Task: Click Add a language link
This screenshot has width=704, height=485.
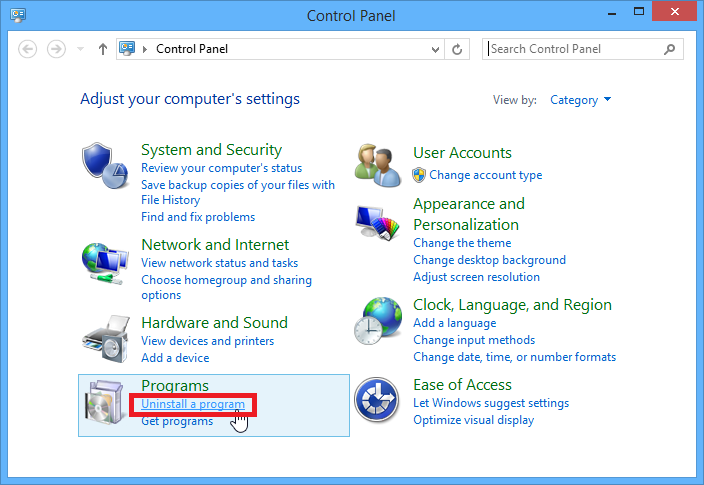Action: pos(454,323)
